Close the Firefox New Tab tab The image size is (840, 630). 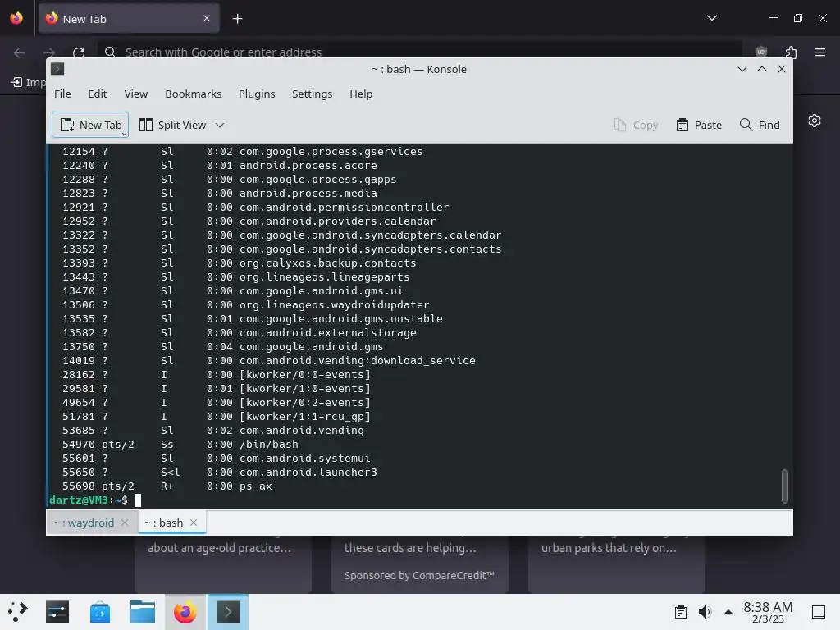[207, 18]
